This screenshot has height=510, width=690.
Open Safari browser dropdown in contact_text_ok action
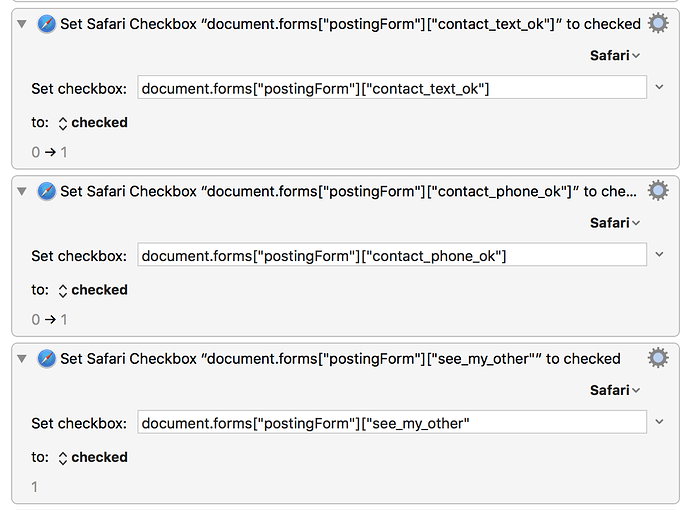(615, 55)
